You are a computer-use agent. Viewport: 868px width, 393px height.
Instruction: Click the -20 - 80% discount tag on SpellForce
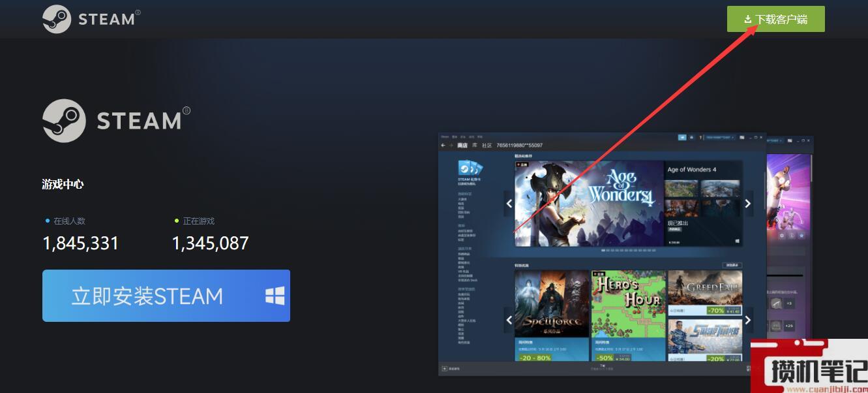pos(534,358)
